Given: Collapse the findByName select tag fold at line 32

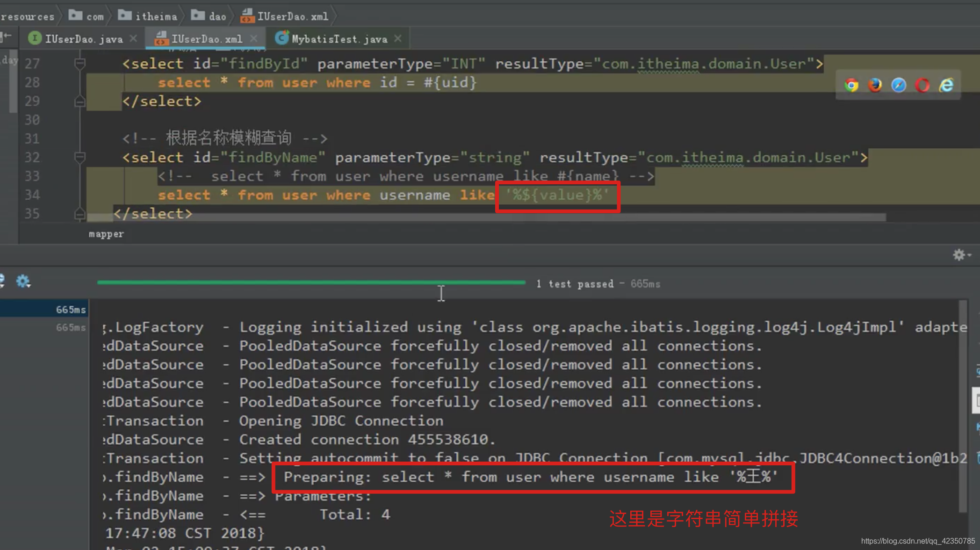Looking at the screenshot, I should pyautogui.click(x=80, y=157).
